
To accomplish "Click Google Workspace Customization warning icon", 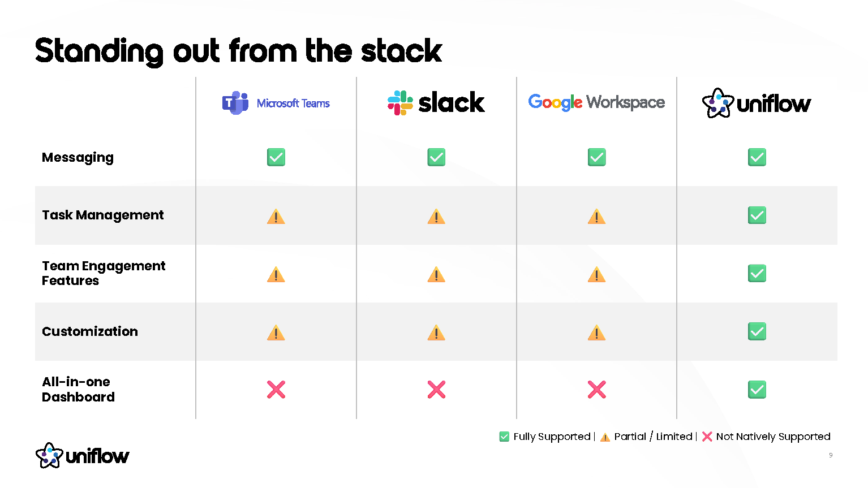I will click(x=596, y=332).
